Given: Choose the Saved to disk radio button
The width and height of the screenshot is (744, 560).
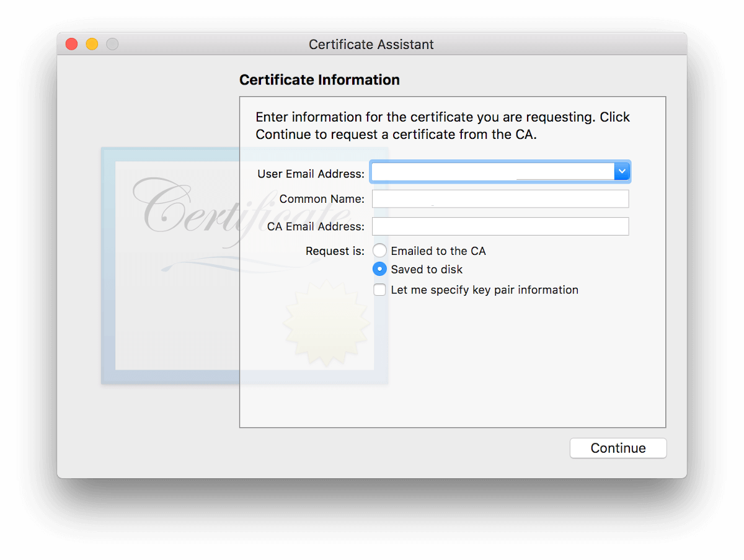Looking at the screenshot, I should [x=379, y=269].
